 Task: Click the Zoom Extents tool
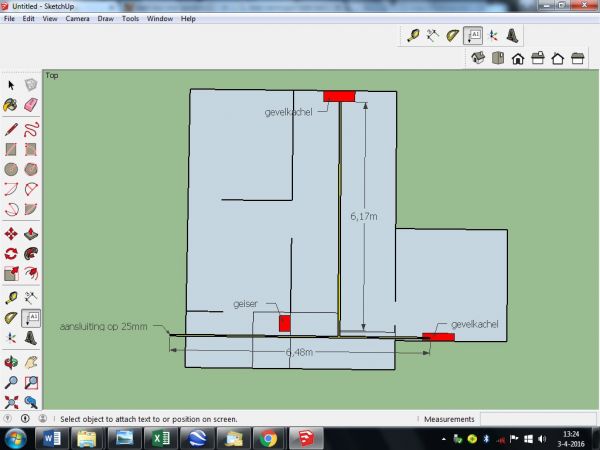(x=11, y=402)
